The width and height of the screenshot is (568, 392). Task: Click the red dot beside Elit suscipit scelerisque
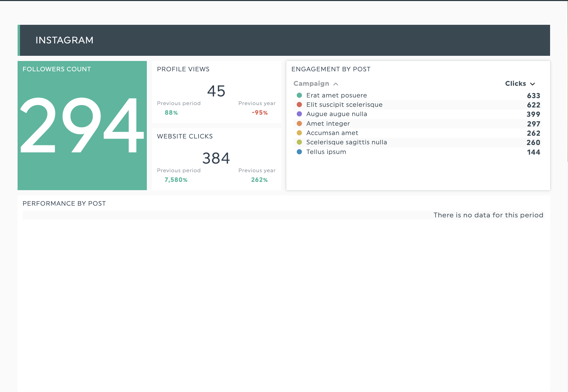(299, 105)
